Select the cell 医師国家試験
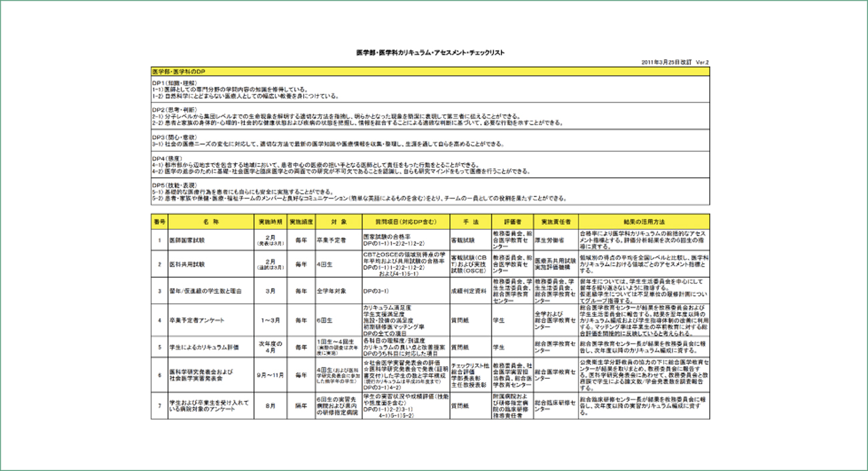The width and height of the screenshot is (868, 471). pos(210,239)
